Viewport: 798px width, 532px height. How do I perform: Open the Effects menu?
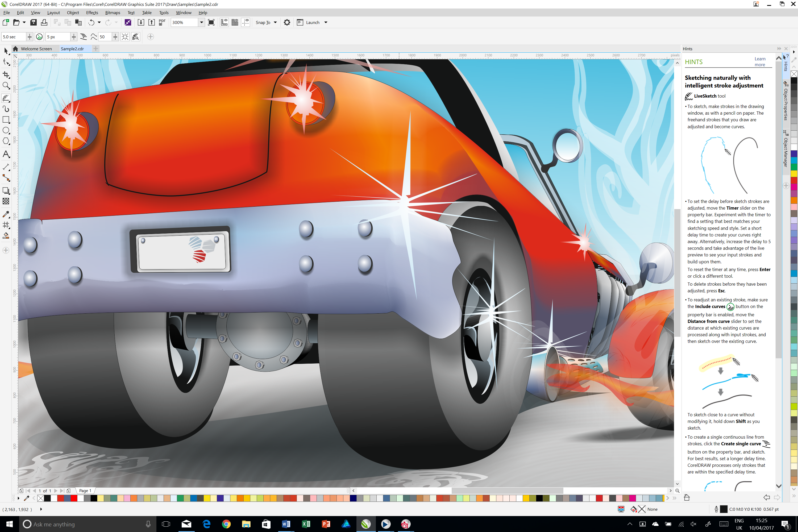tap(92, 13)
